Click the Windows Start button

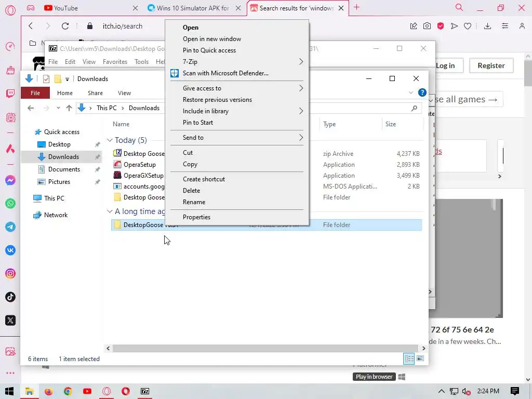[x=9, y=391]
